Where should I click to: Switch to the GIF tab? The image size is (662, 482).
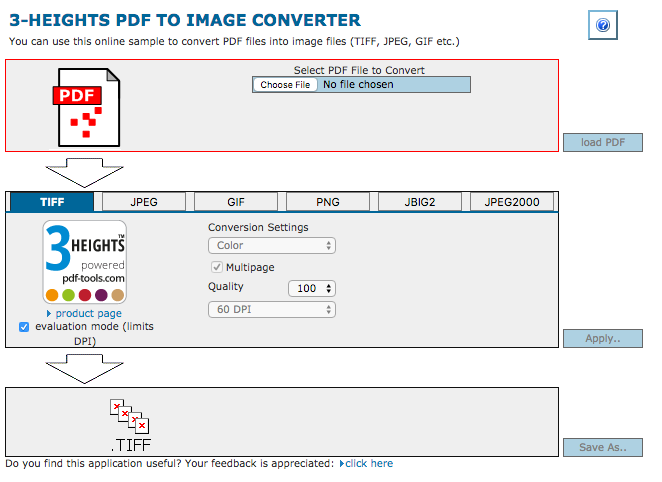point(236,202)
